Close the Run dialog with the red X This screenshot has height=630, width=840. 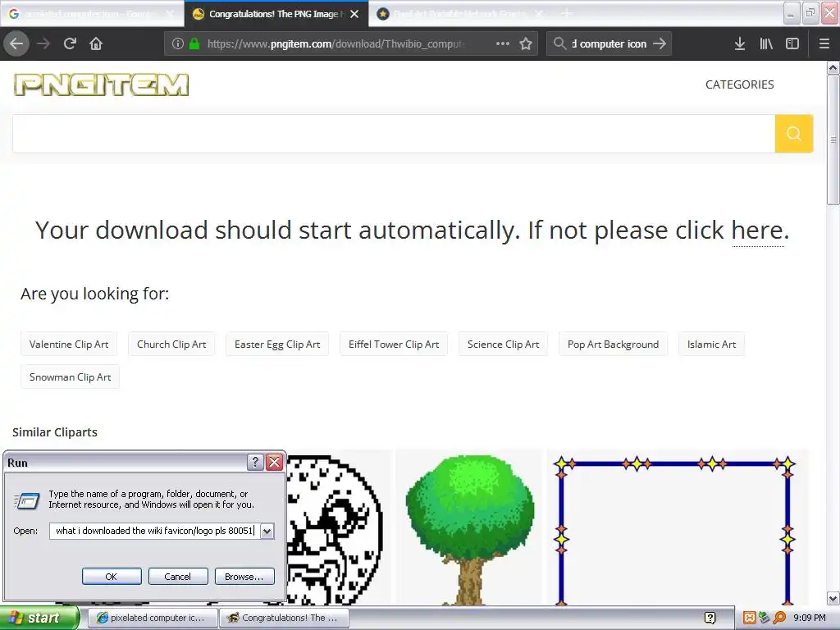point(274,463)
